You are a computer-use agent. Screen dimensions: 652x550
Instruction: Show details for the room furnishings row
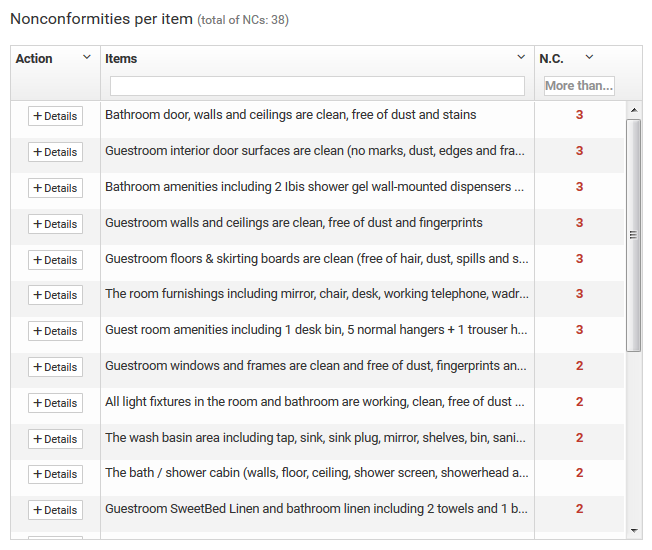55,295
